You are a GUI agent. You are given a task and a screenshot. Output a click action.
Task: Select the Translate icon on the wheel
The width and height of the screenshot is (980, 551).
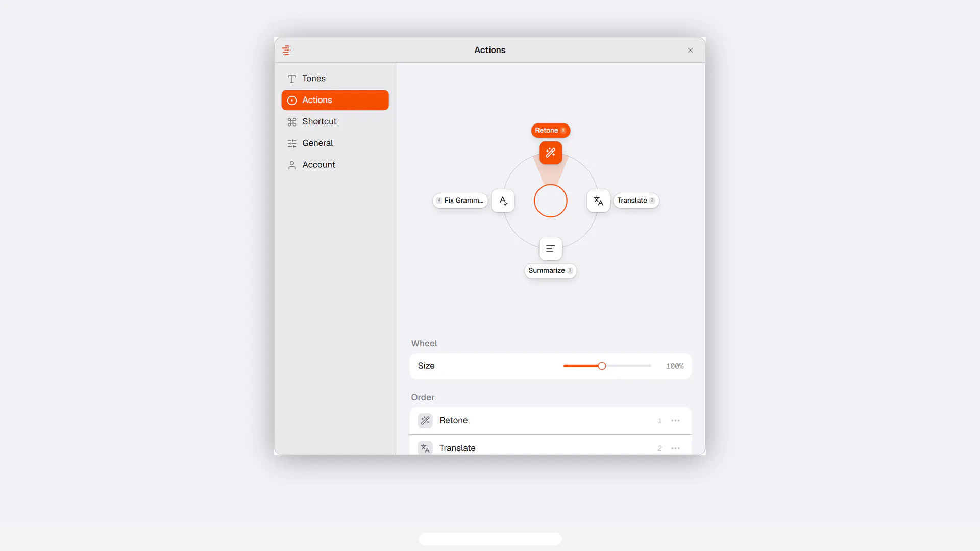pyautogui.click(x=598, y=201)
